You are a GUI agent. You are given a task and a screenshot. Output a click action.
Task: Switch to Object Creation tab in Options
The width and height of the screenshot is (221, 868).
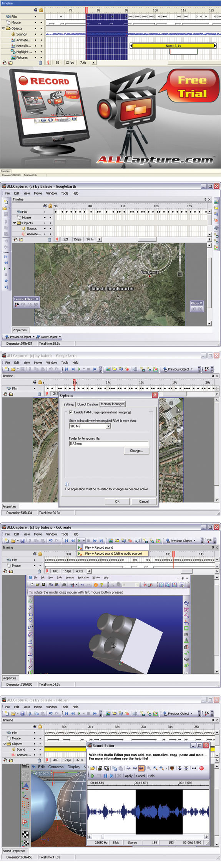(87, 404)
